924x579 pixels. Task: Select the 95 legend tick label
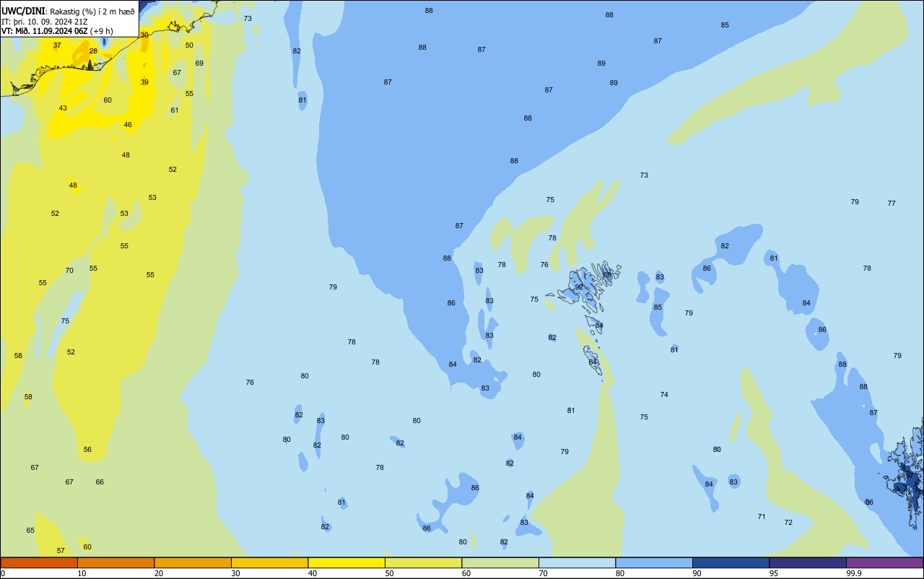(x=773, y=573)
